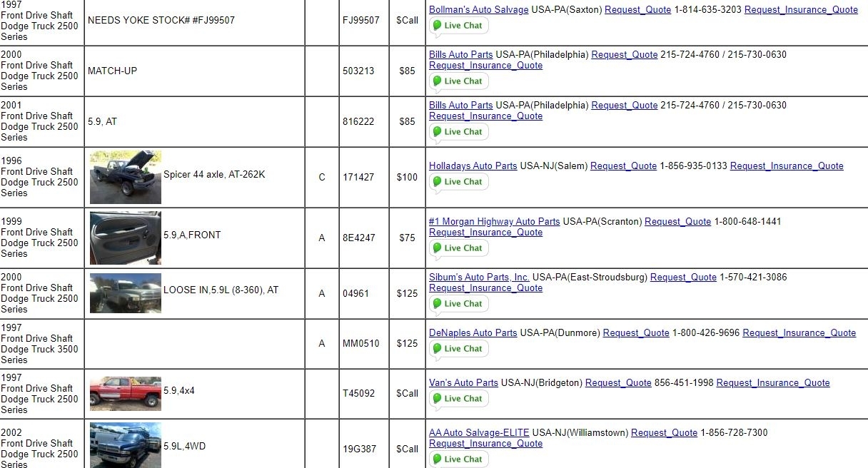Viewport: 868px width, 468px height.
Task: Select stock number FJ99507 cell
Action: pyautogui.click(x=364, y=21)
